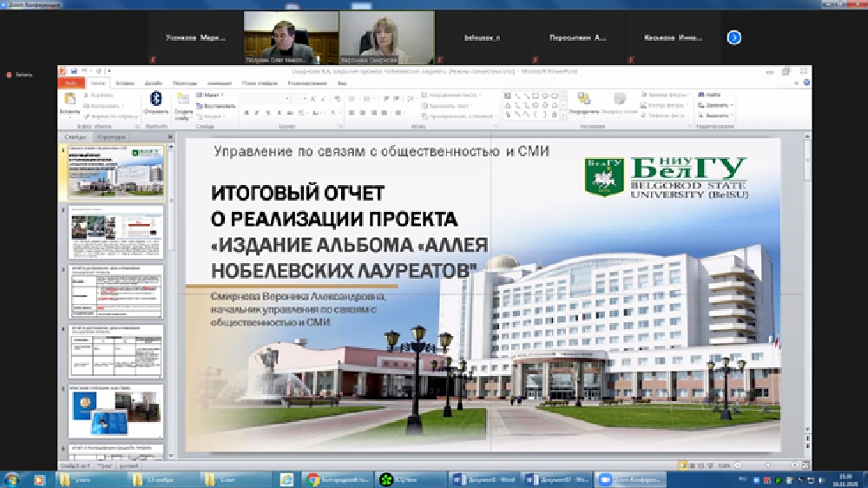Switch to the Structure pane tab

click(x=111, y=136)
